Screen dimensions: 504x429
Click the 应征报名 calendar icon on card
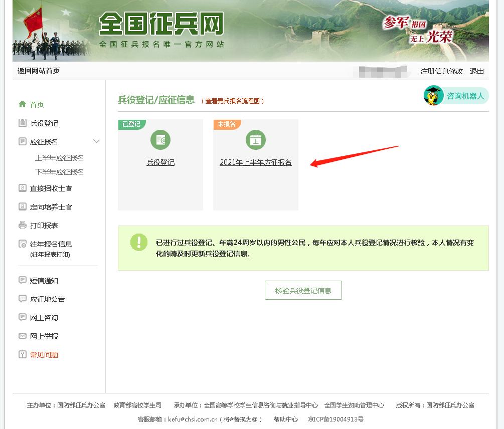pyautogui.click(x=256, y=140)
